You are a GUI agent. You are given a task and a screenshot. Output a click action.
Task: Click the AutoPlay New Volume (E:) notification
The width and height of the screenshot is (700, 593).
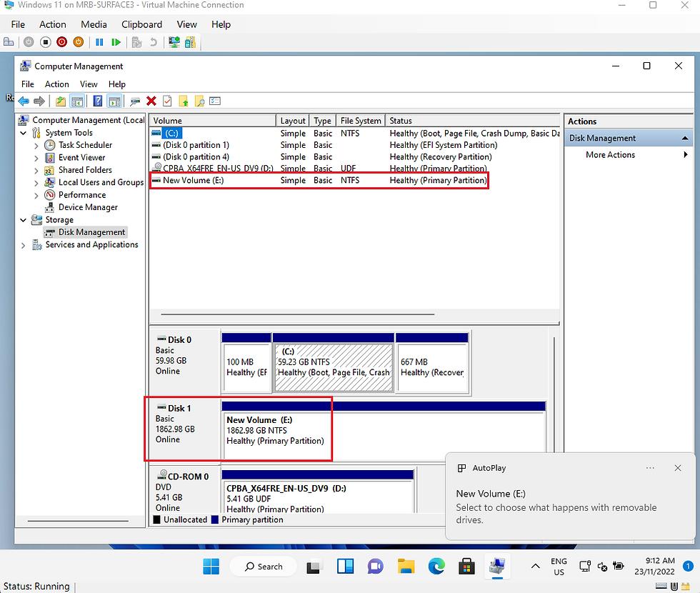[570, 496]
